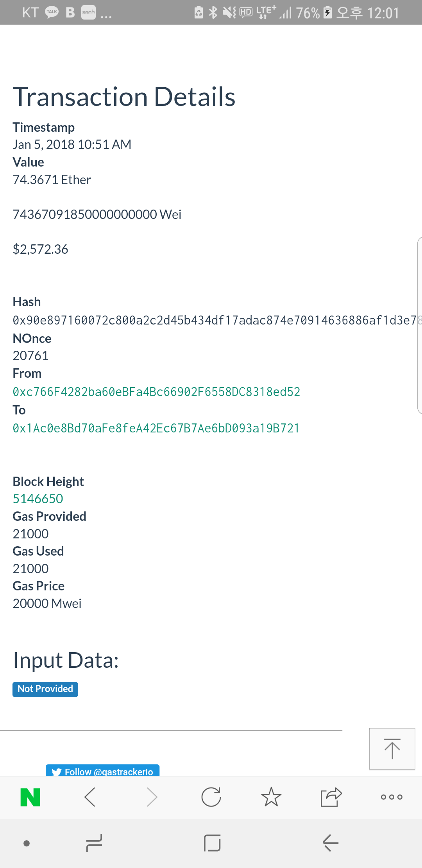The width and height of the screenshot is (422, 868).
Task: Open the From address 0xc766F4...
Action: (x=156, y=392)
